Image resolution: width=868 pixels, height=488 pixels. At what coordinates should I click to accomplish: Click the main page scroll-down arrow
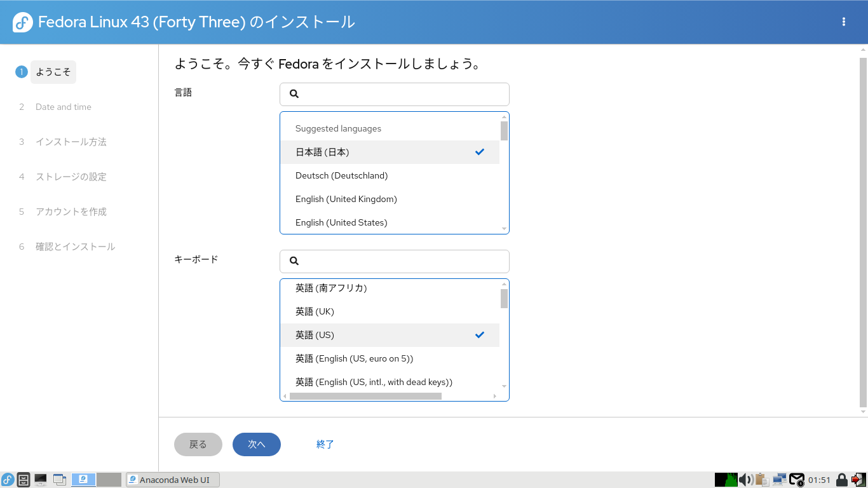pyautogui.click(x=863, y=412)
